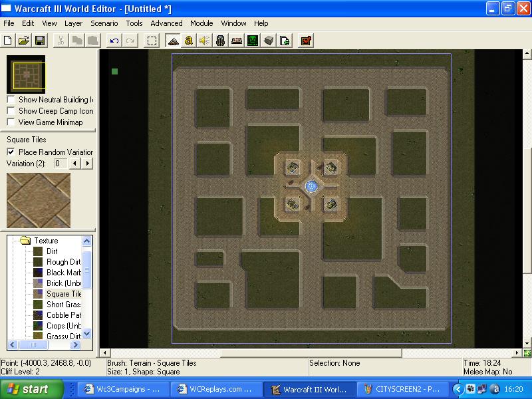Open the Layer menu
The image size is (532, 399).
point(73,23)
